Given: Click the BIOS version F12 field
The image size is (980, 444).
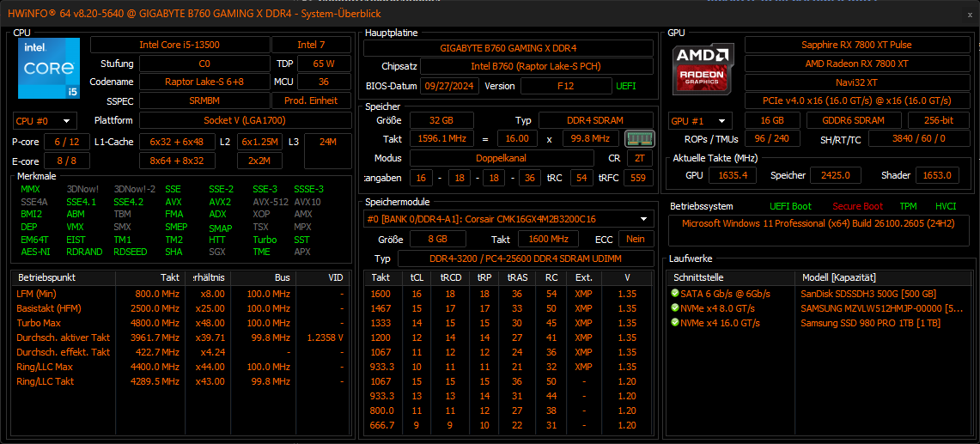Looking at the screenshot, I should coord(566,86).
